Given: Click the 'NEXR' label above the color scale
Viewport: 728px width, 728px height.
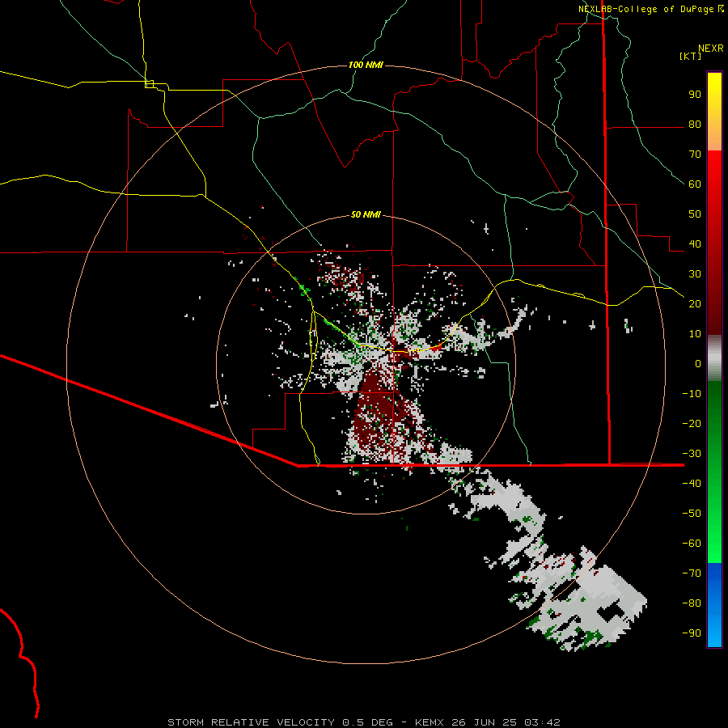Looking at the screenshot, I should point(711,49).
